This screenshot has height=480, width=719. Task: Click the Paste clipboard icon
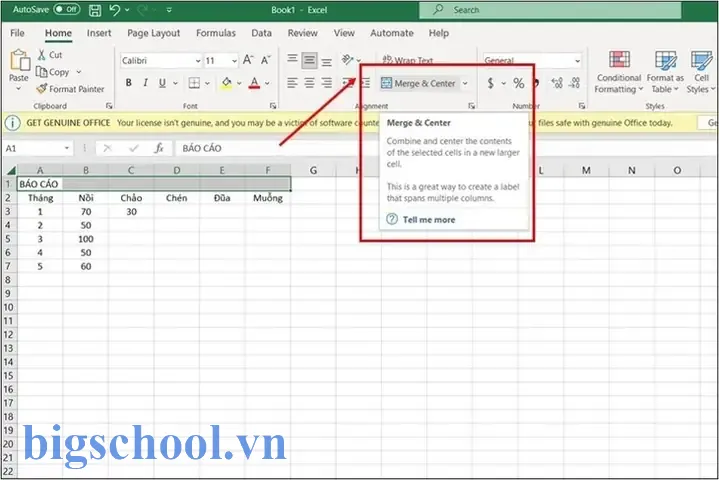19,60
